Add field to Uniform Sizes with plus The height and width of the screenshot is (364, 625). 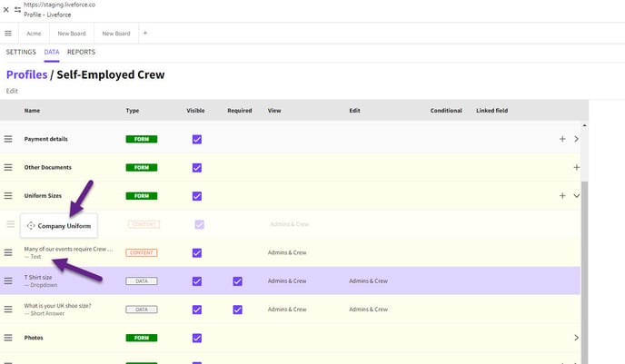pos(562,195)
